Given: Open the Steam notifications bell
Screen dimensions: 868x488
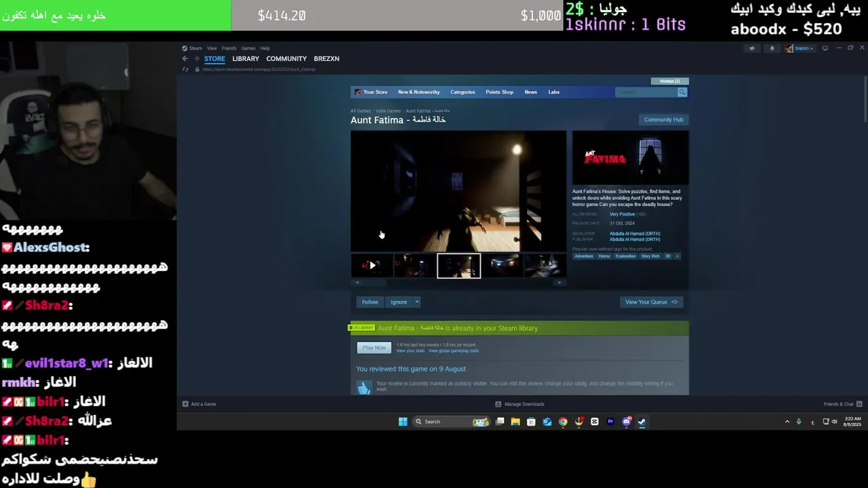Looking at the screenshot, I should (x=772, y=48).
